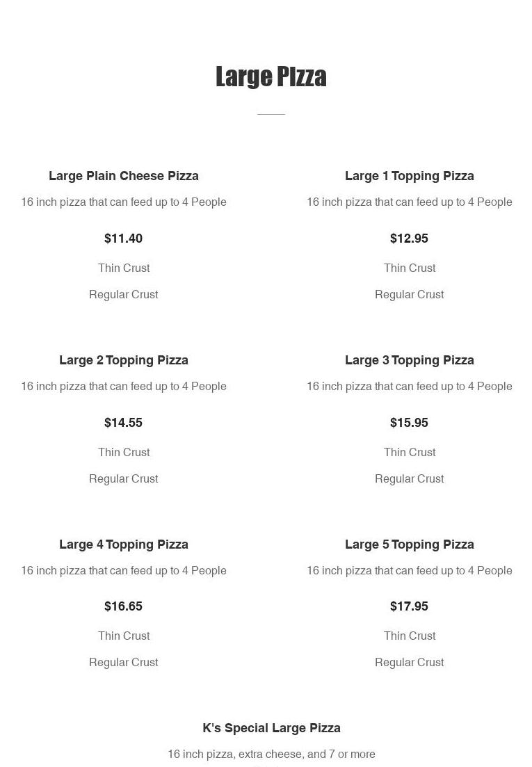Screen dimensions: 532x767
Task: Open the Large 1 Topping Pizza item
Action: point(409,176)
